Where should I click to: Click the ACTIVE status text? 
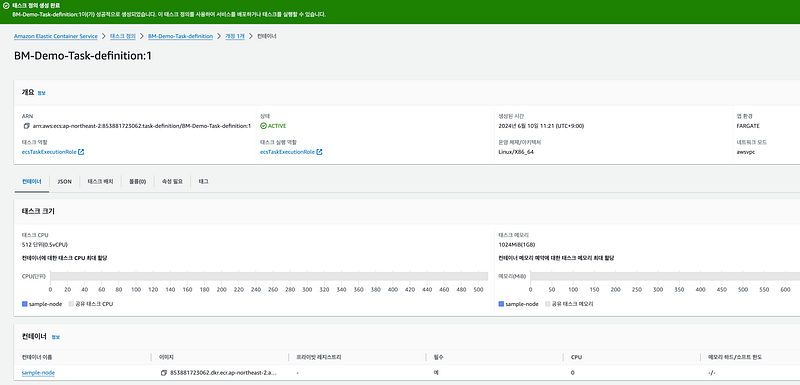click(277, 125)
